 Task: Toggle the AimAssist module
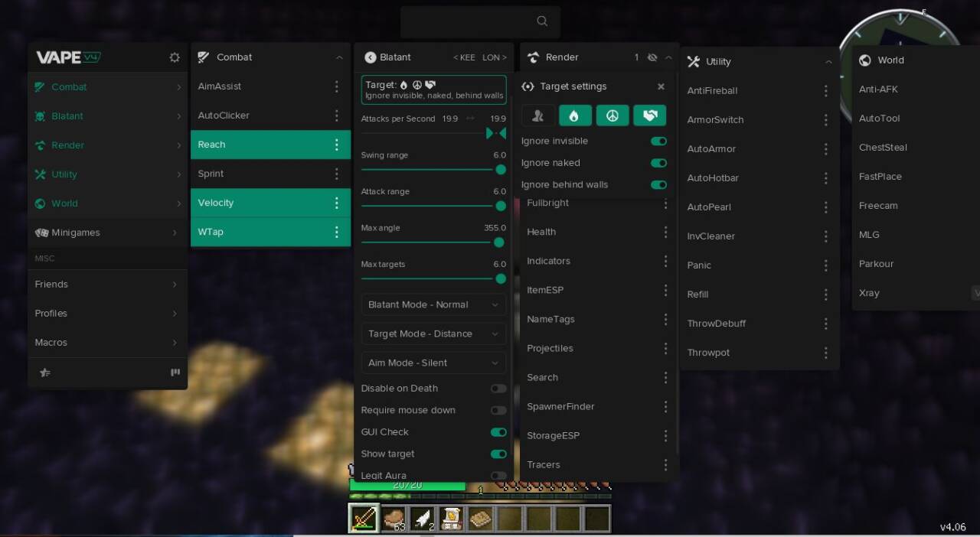pyautogui.click(x=270, y=86)
